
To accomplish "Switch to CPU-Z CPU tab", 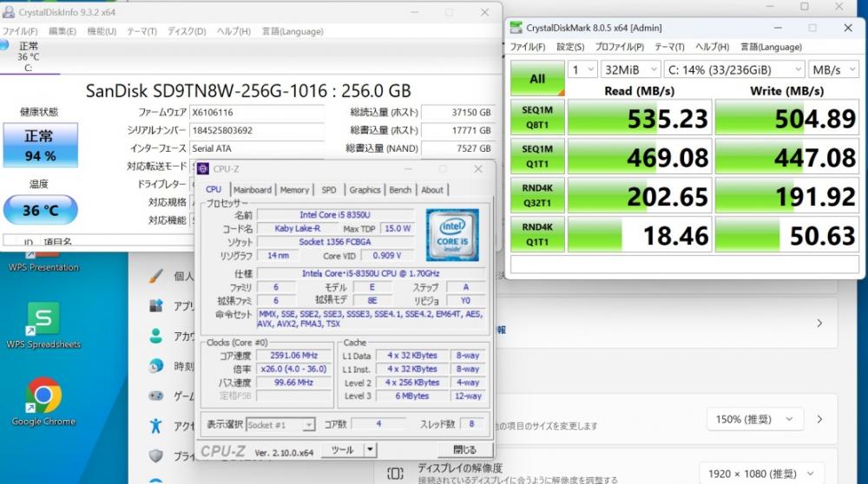I will (x=214, y=189).
